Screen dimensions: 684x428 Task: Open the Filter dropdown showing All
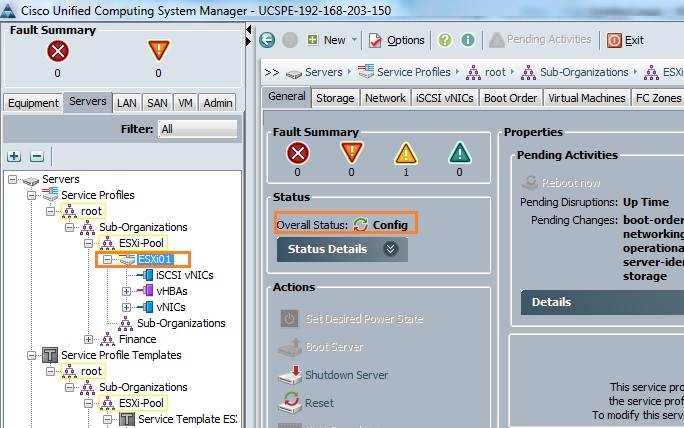pyautogui.click(x=198, y=129)
